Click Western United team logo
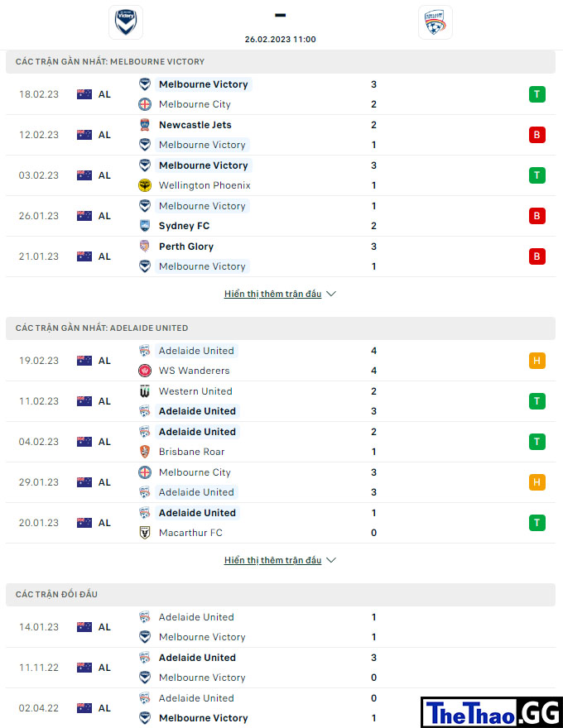Image resolution: width=563 pixels, height=728 pixels. (145, 391)
